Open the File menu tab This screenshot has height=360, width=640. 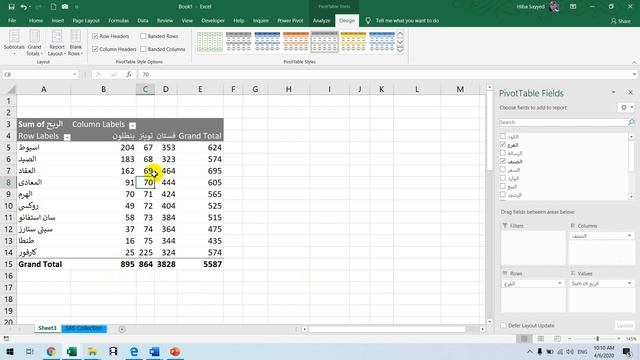click(x=12, y=20)
